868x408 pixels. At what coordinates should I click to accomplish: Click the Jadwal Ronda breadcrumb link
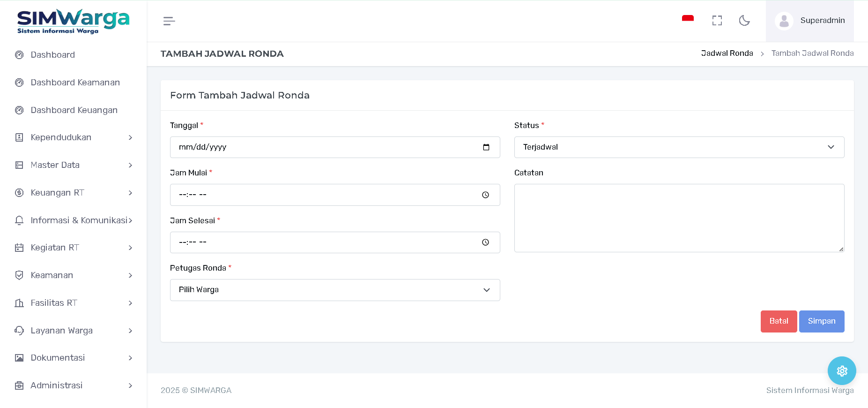[727, 53]
